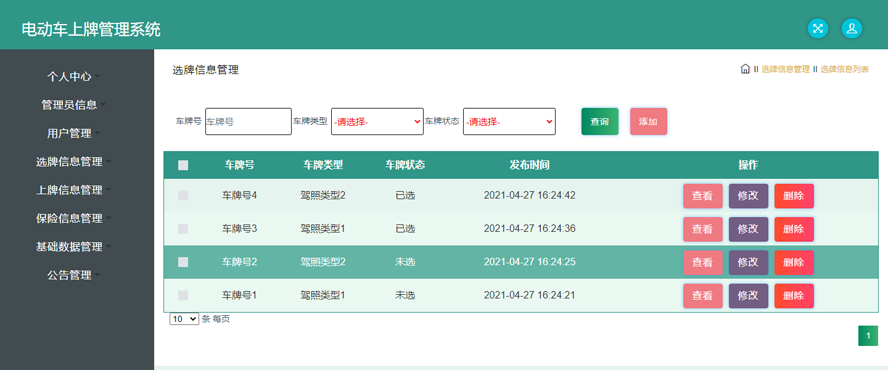Expand the 用户管理 sidebar menu

[74, 134]
